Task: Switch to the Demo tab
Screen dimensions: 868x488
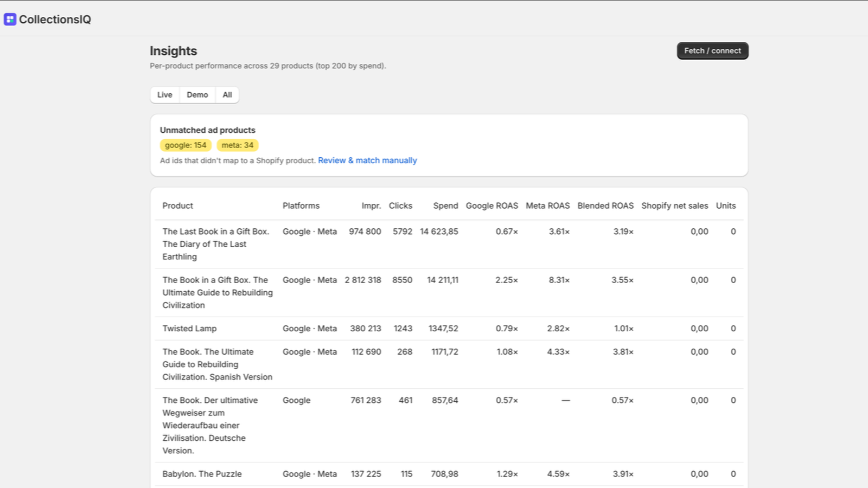Action: (x=197, y=95)
